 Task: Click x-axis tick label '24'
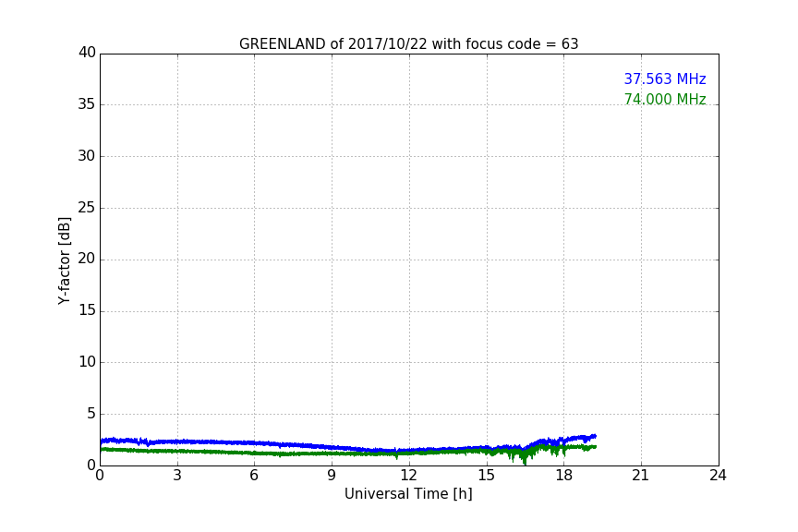(718, 476)
